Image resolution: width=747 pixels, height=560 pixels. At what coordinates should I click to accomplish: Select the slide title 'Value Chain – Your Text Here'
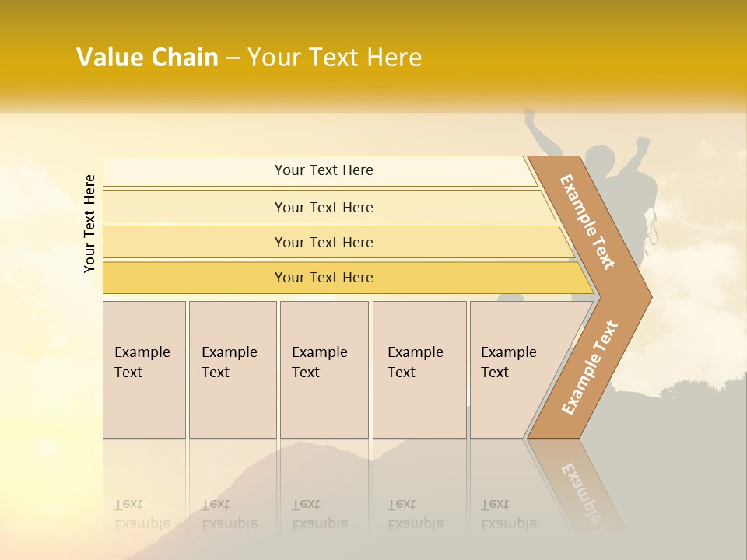point(249,57)
